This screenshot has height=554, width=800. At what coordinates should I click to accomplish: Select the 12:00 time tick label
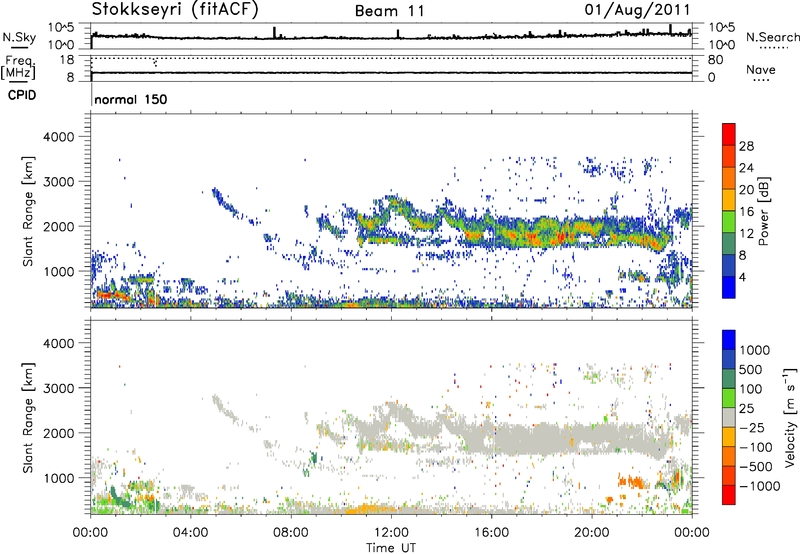coord(391,533)
